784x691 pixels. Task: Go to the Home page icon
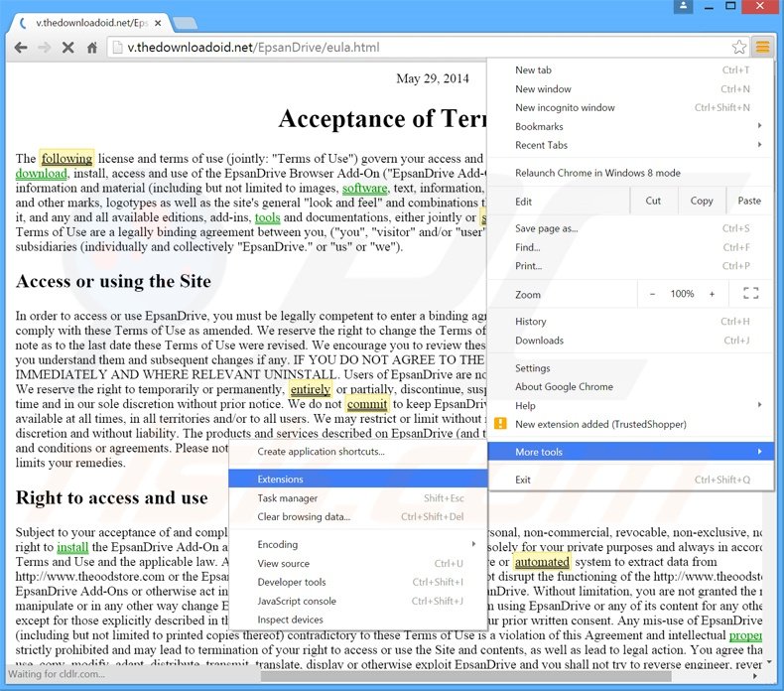pos(92,48)
